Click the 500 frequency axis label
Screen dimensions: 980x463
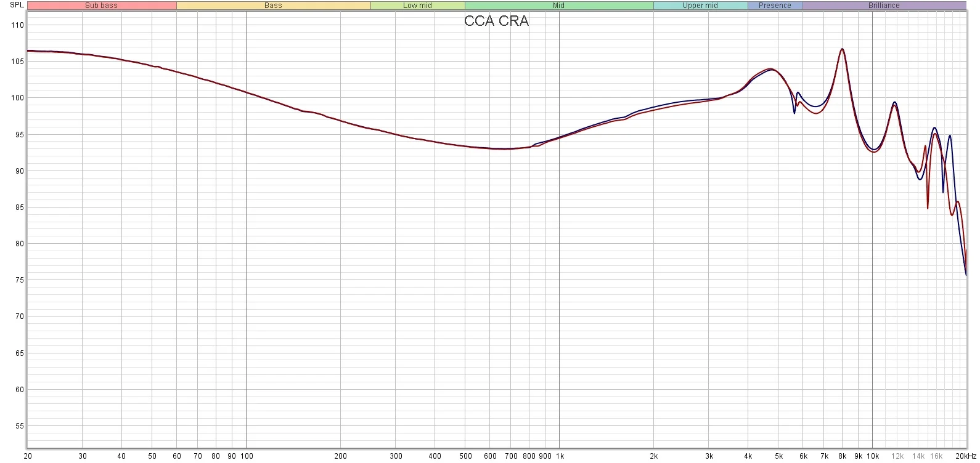tap(465, 456)
